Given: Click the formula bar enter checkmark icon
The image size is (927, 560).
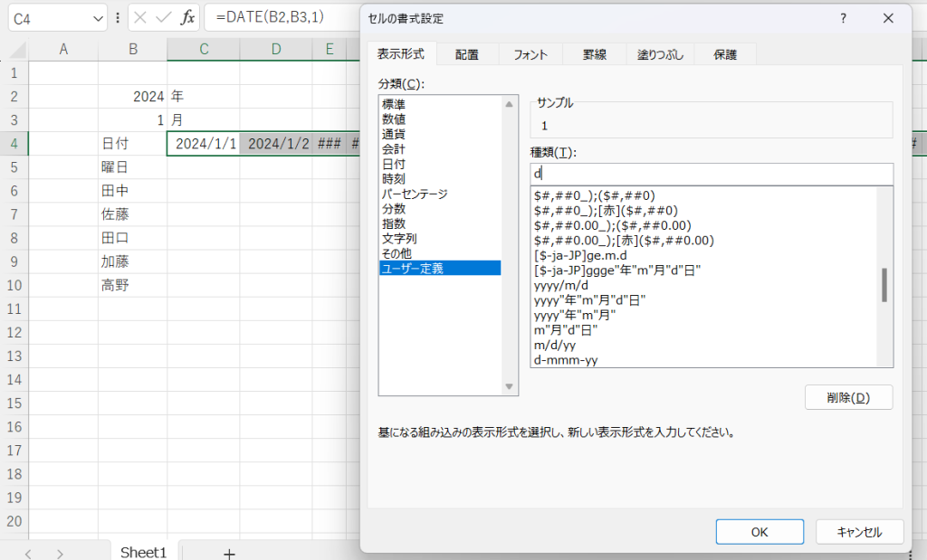Looking at the screenshot, I should (164, 17).
